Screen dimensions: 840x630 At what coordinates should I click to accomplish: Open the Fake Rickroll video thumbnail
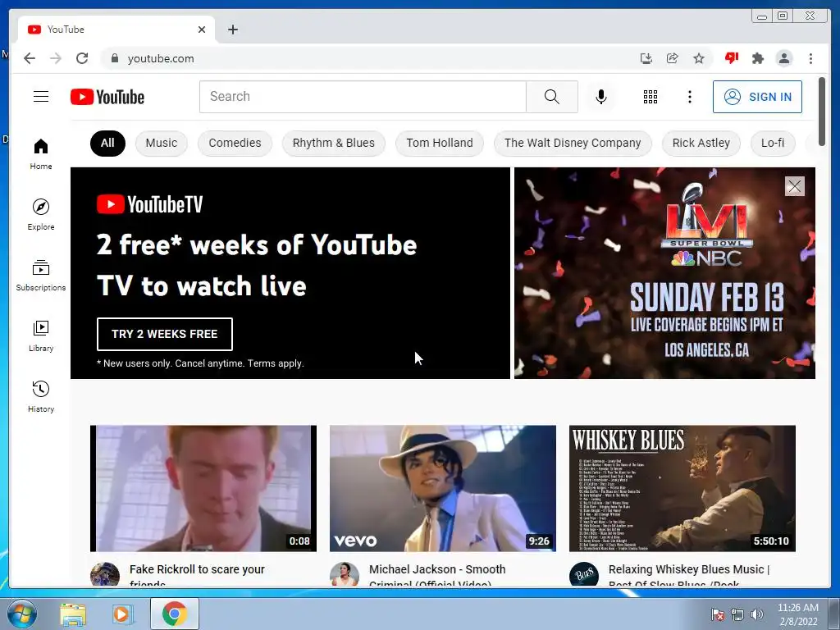click(203, 488)
